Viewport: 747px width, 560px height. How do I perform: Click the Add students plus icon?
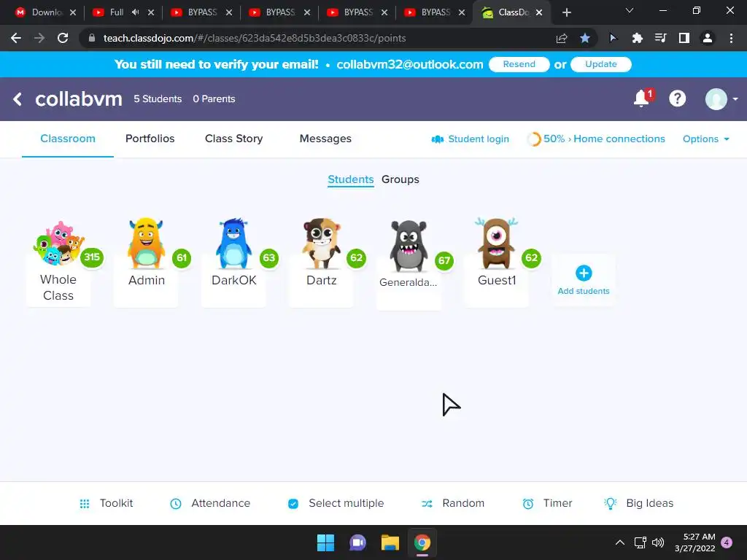[x=584, y=273]
